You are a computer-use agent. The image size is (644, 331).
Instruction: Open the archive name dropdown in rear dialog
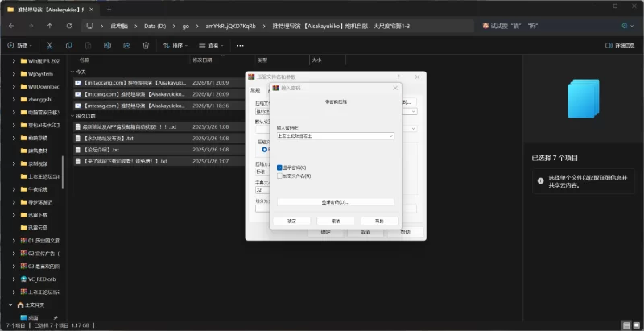click(414, 111)
